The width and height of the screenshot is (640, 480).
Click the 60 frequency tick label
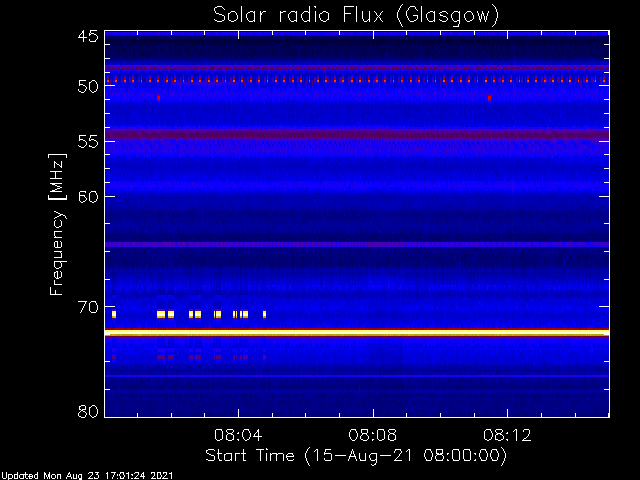pyautogui.click(x=88, y=196)
